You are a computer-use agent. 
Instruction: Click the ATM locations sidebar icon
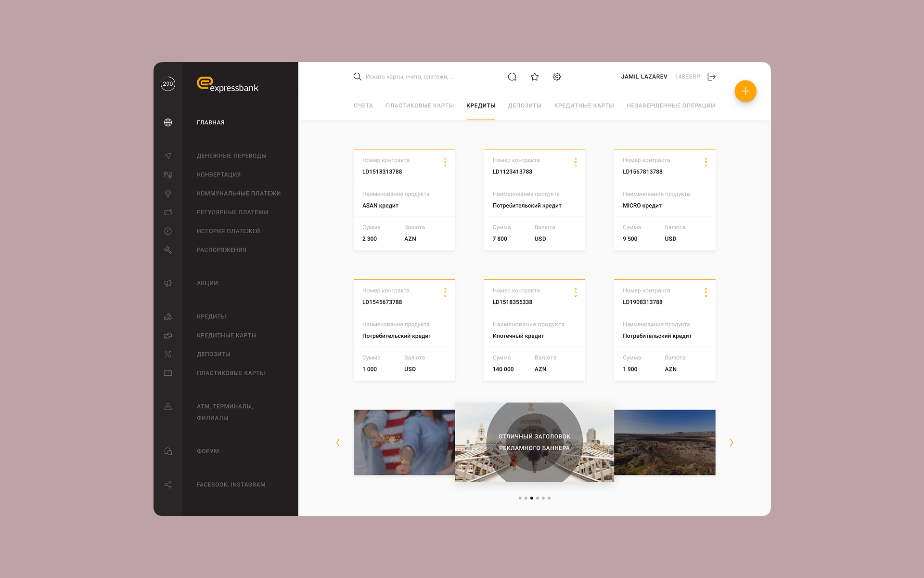tap(168, 407)
